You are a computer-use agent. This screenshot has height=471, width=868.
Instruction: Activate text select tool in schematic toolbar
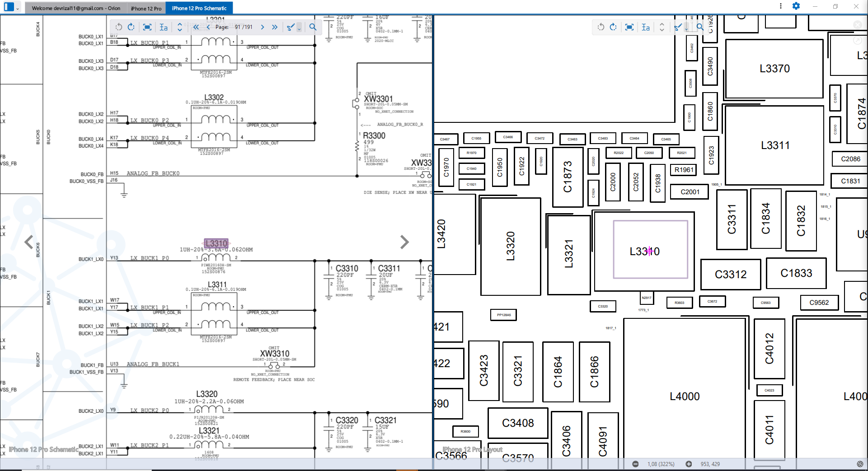[164, 27]
